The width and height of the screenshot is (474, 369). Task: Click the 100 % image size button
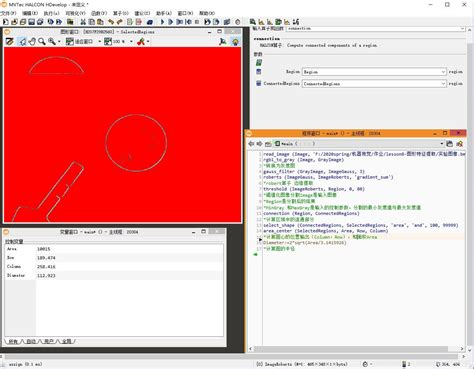click(x=115, y=42)
